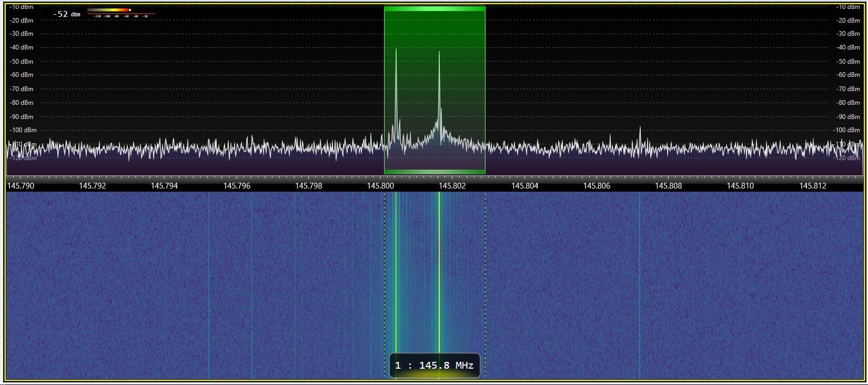Click the signal strength meter bar
This screenshot has width=868, height=385.
point(108,10)
